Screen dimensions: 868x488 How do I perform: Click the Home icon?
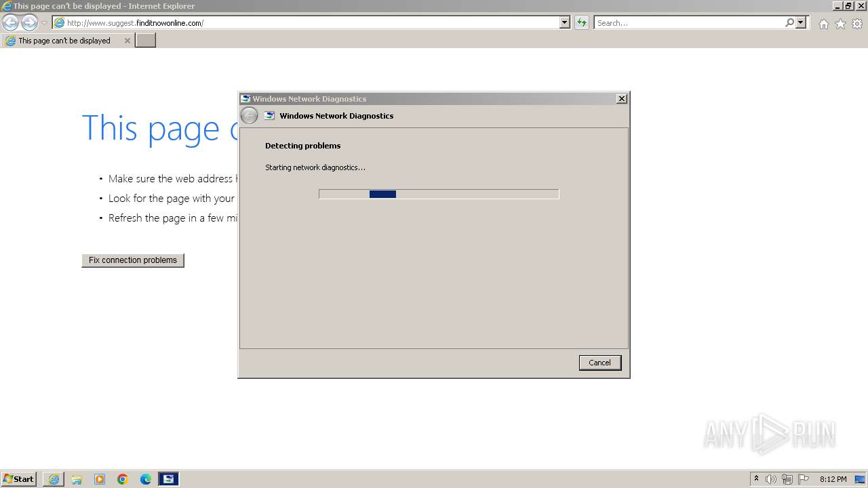[x=823, y=24]
